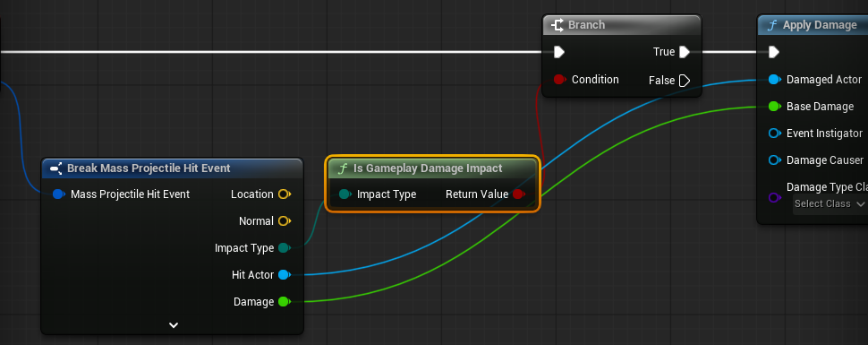Click Apply Damage input execution pin
Viewport: 868px width, 345px height.
[x=774, y=52]
